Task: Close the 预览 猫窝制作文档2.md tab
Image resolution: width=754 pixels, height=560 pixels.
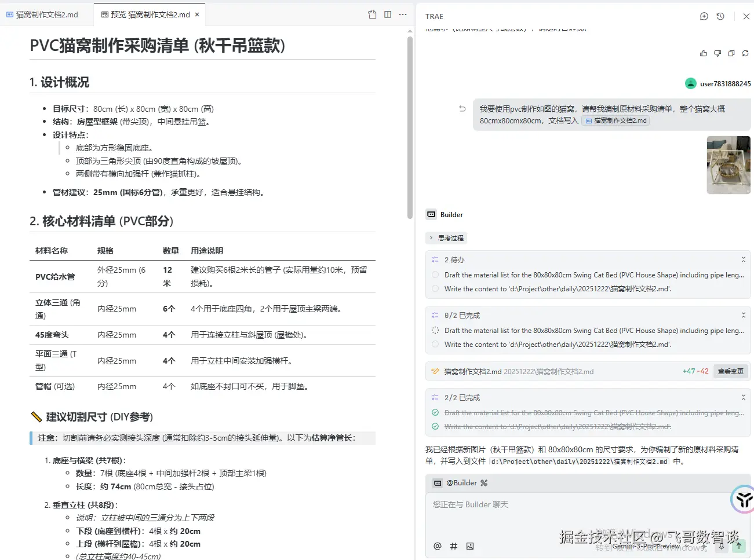Action: (x=197, y=14)
